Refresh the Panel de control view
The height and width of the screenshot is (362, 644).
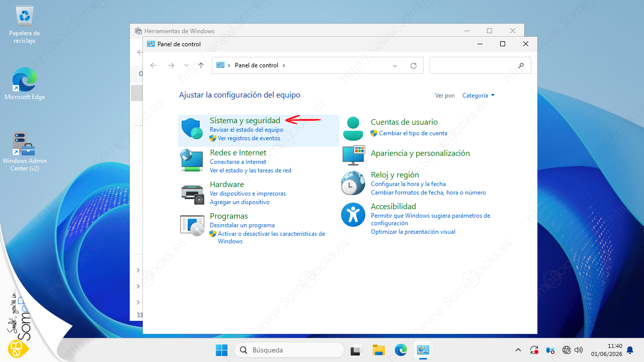pos(414,65)
